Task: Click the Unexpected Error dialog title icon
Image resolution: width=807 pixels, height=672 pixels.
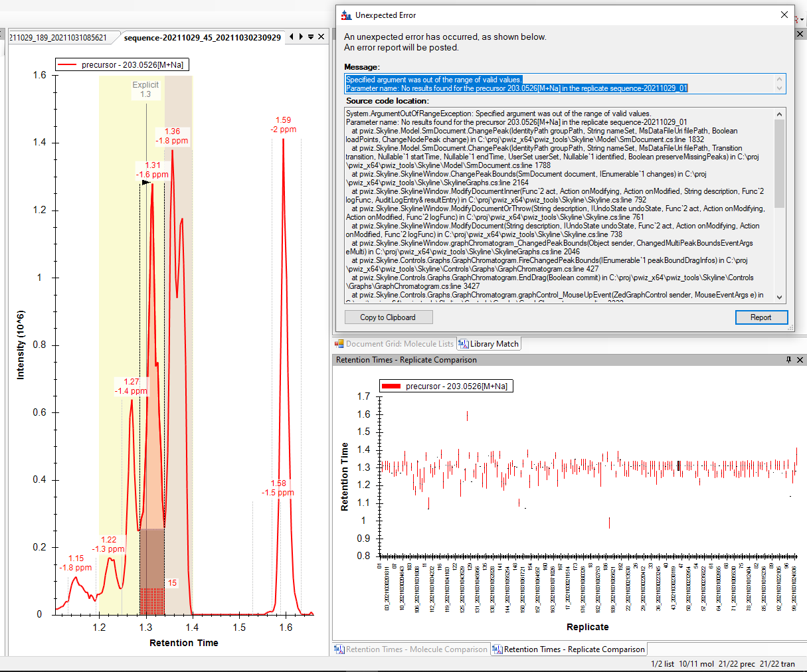Action: [346, 15]
